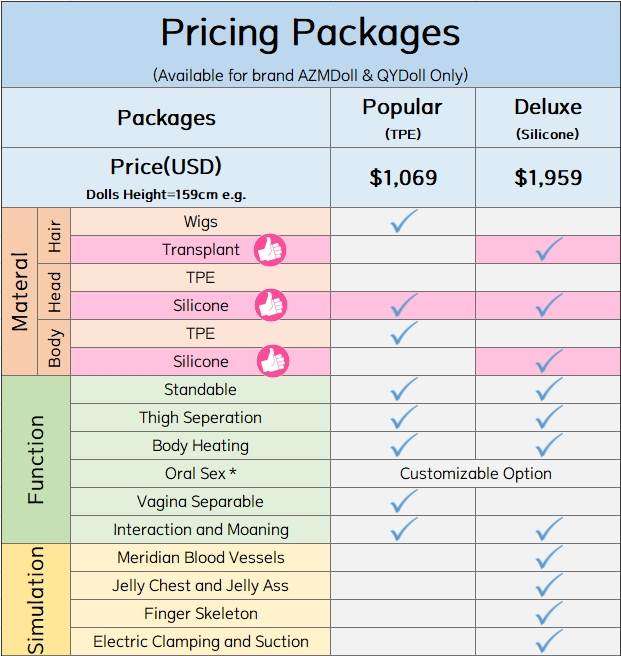Image resolution: width=621 pixels, height=656 pixels.
Task: Click Popular checkmark for Standable
Action: coord(403,390)
